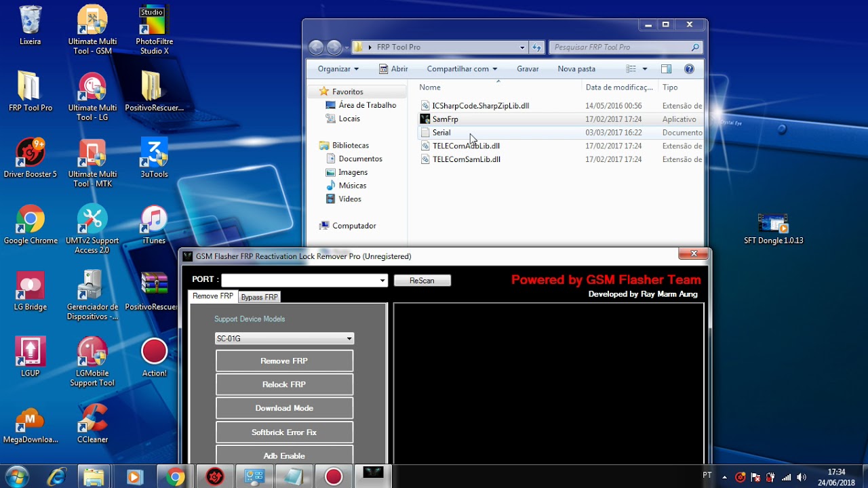Click the Adb Enable button

(x=284, y=455)
